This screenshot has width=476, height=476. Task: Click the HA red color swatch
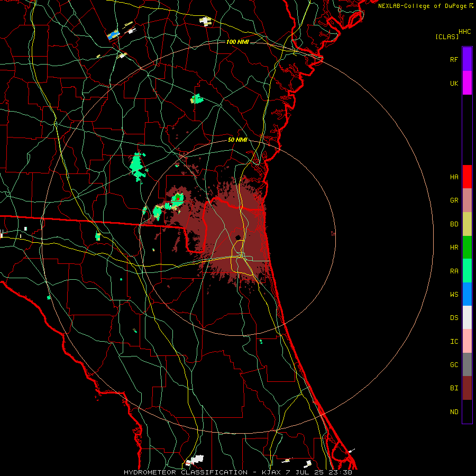click(x=467, y=177)
